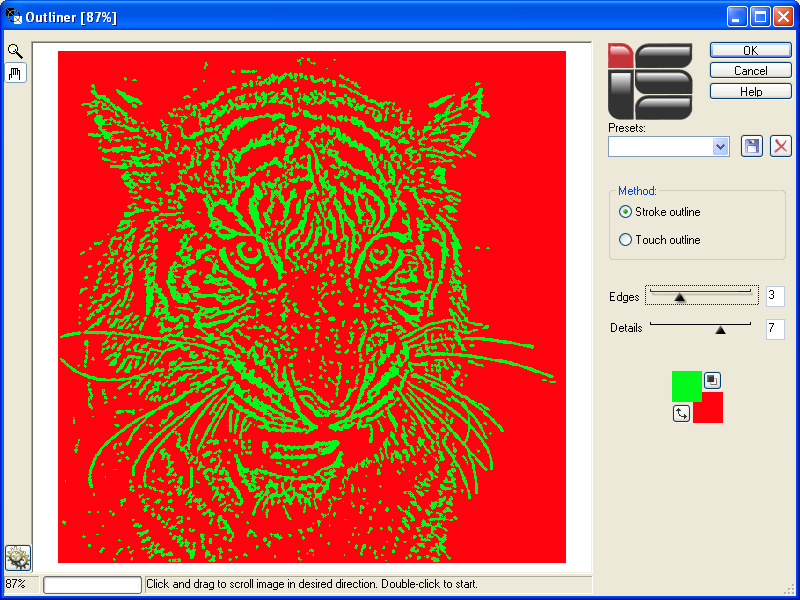Pick the red background color swatch
800x600 pixels.
pyautogui.click(x=709, y=408)
